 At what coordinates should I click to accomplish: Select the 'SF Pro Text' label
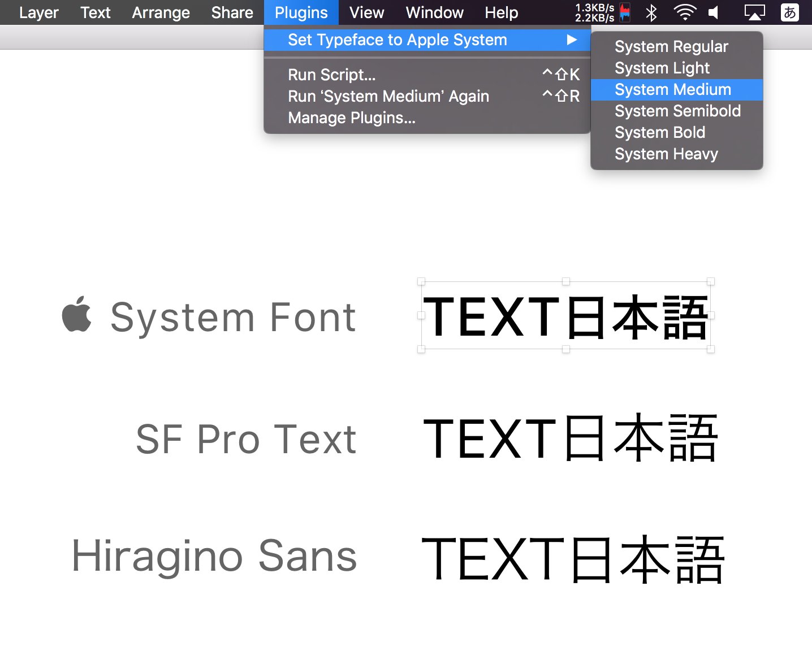(246, 439)
